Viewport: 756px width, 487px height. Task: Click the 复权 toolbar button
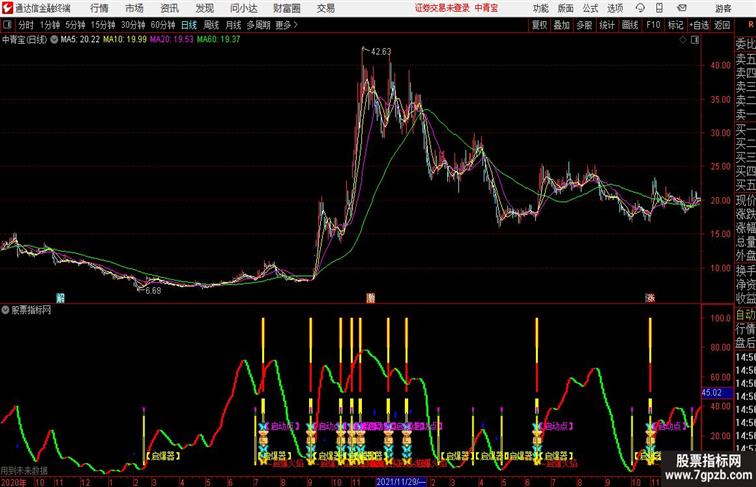tap(539, 25)
